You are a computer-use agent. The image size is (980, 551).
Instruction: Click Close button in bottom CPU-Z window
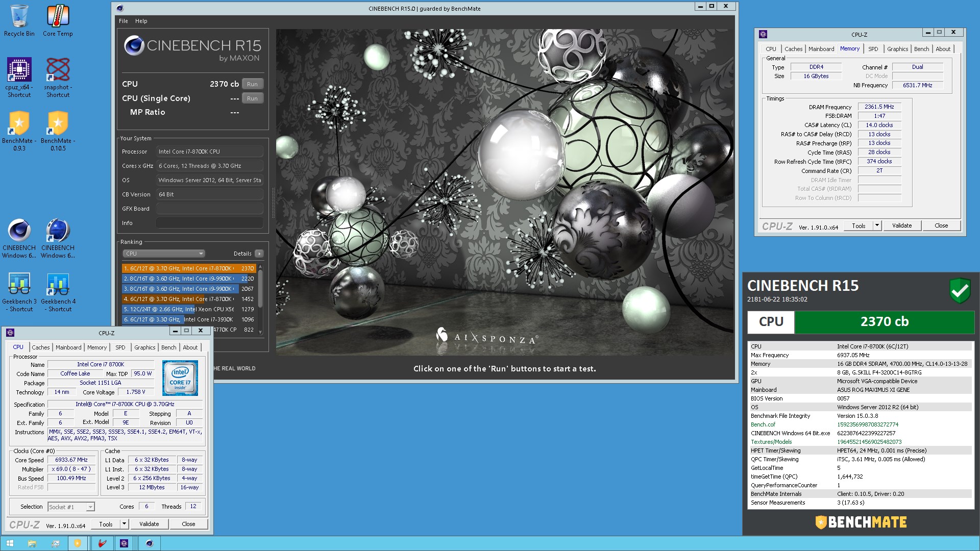(x=188, y=524)
